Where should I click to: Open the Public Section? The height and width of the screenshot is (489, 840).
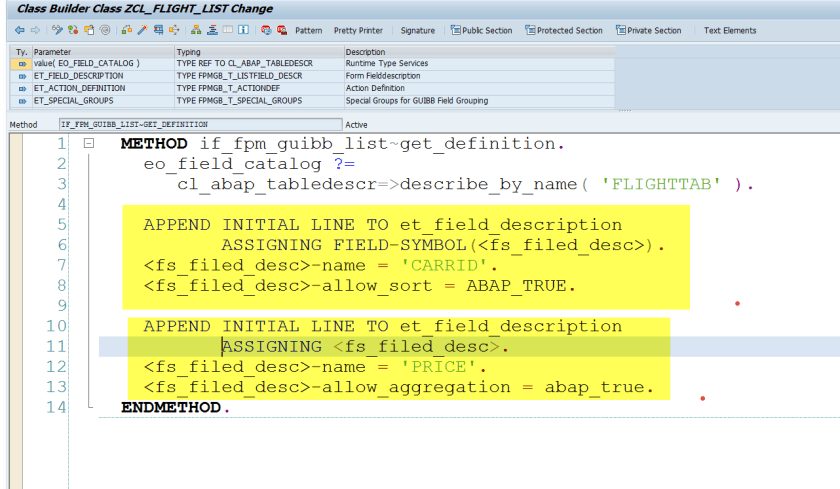[484, 30]
